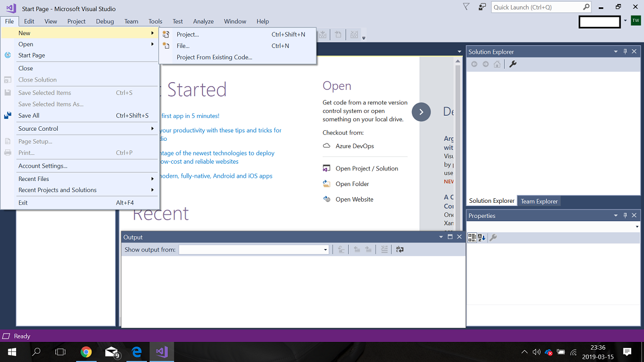Image resolution: width=644 pixels, height=362 pixels.
Task: Expand the toolbar overflow options arrow
Action: tap(363, 38)
